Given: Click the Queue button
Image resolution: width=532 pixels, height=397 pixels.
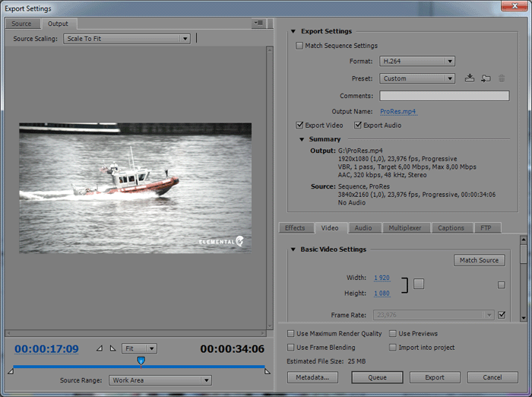Looking at the screenshot, I should coord(377,377).
